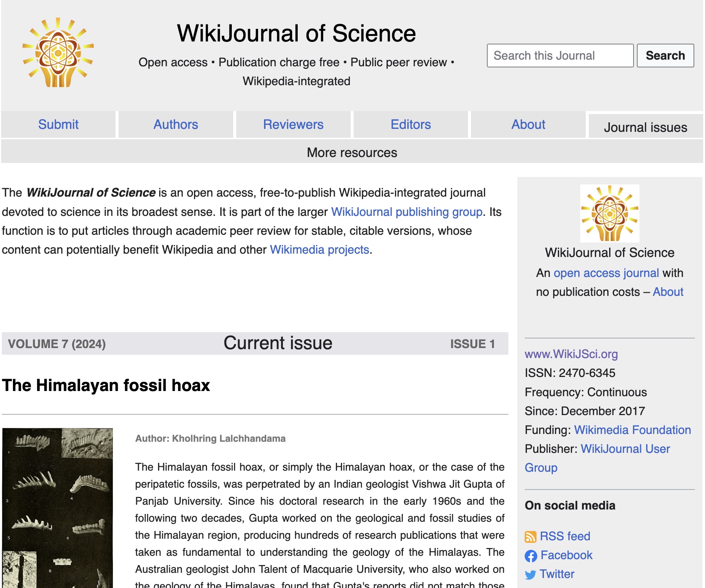Open the Submit tab

(x=58, y=124)
